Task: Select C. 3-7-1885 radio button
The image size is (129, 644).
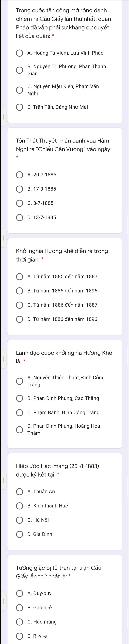Action: point(19,203)
